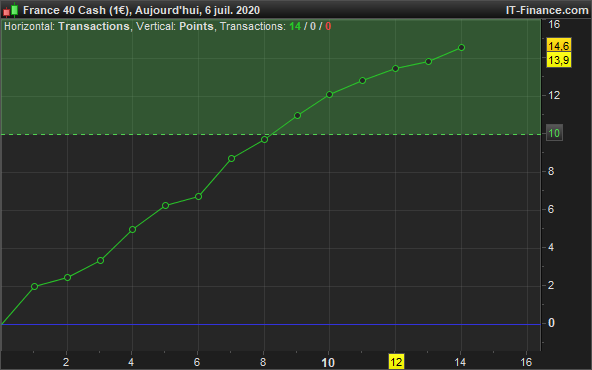
Task: Click the 12 label on the vertical axis
Action: pyautogui.click(x=554, y=95)
